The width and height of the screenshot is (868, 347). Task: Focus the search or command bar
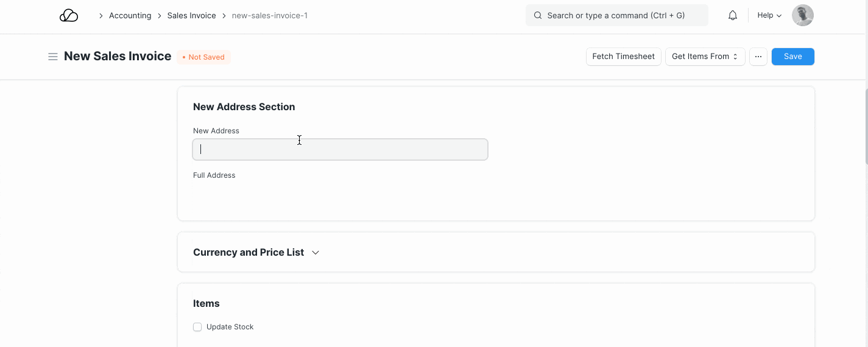(616, 16)
